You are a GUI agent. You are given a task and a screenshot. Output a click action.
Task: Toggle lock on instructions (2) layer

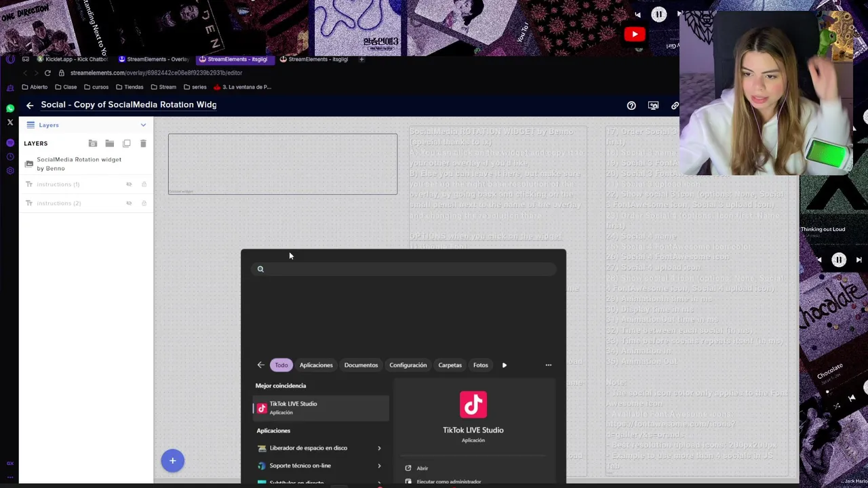click(144, 203)
